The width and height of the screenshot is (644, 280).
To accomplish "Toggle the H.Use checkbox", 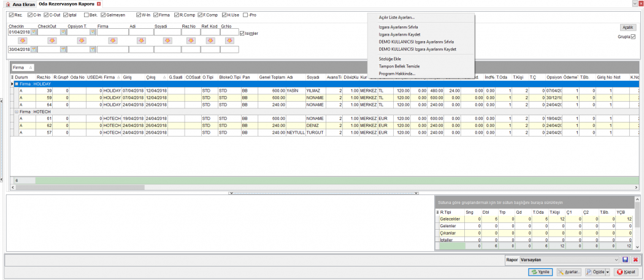I will click(224, 15).
